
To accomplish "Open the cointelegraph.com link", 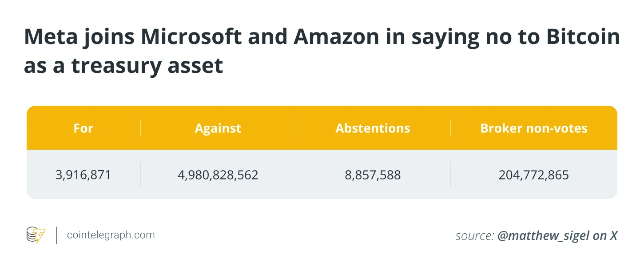I will pyautogui.click(x=111, y=235).
